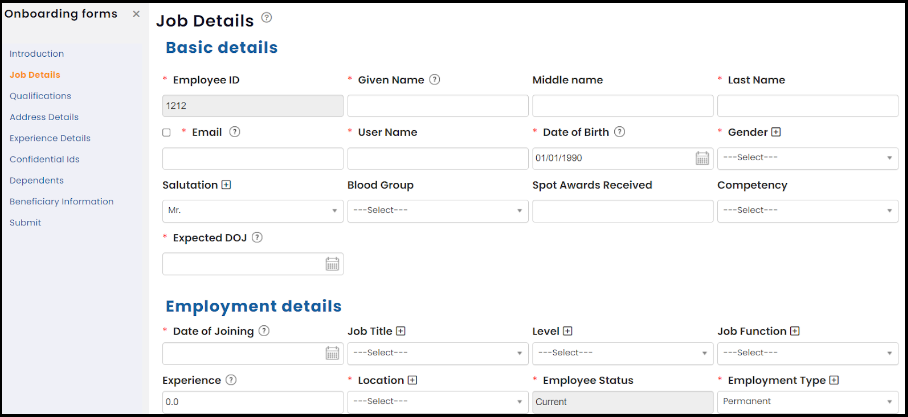Open the Employment Type dropdown showing Permanent
This screenshot has width=908, height=417.
coord(808,402)
